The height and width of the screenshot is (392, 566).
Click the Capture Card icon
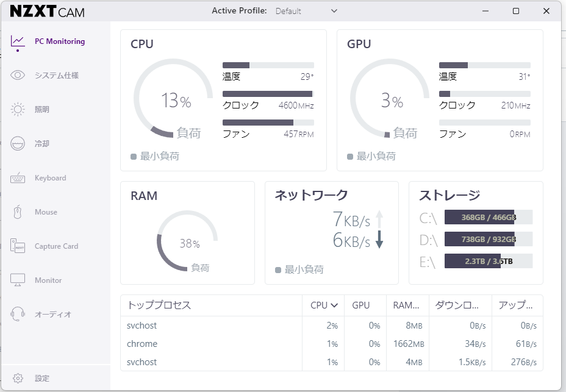pyautogui.click(x=18, y=246)
